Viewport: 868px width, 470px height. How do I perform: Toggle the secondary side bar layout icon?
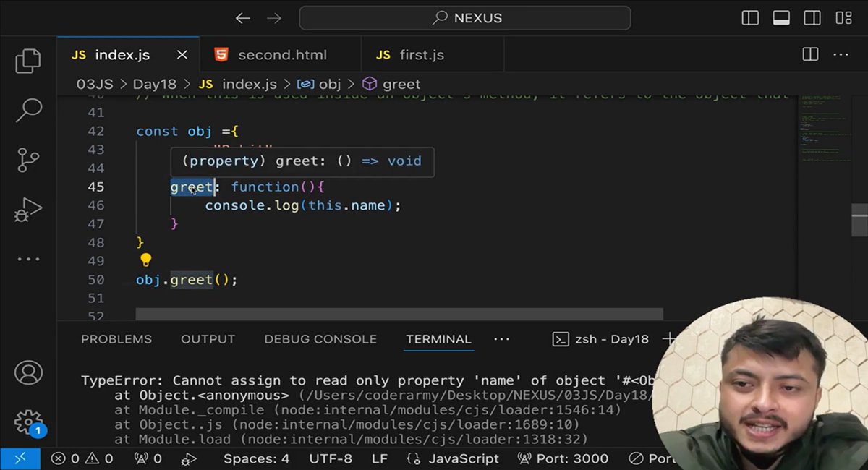(x=812, y=18)
